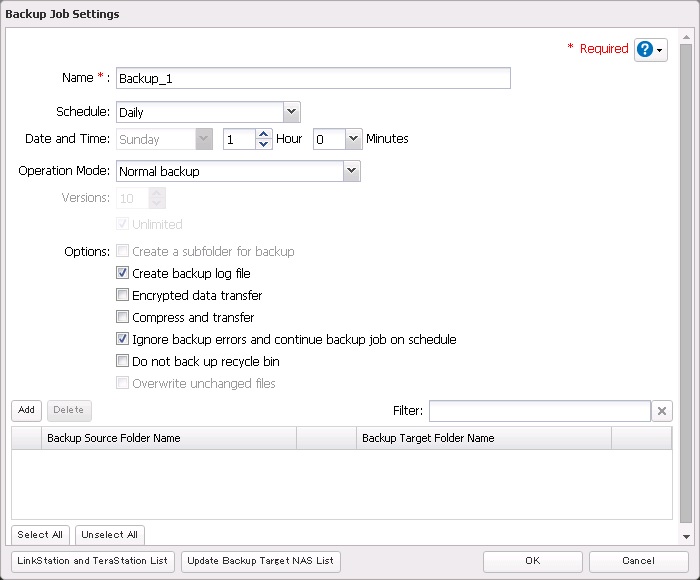Screen dimensions: 700x580
Task: Toggle Create a subfolder for backup checkbox
Action: (122, 251)
